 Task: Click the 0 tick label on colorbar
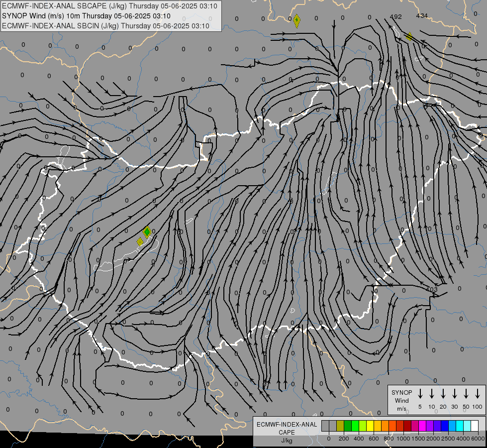click(x=329, y=439)
